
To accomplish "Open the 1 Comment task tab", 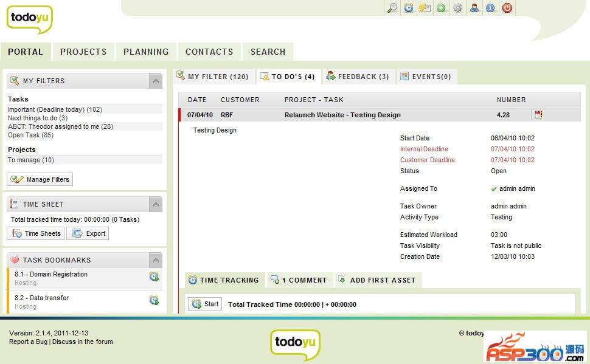I will pyautogui.click(x=299, y=280).
